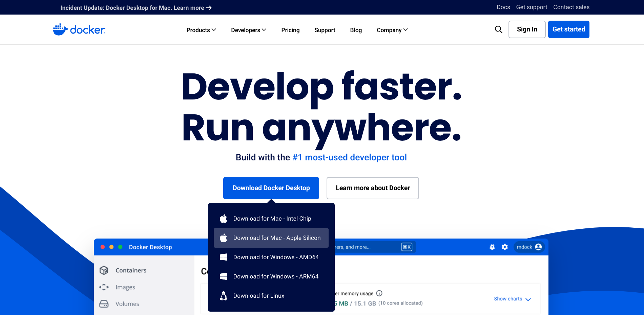Screen dimensions: 644x315
Task: Open the Blog page
Action: 356,30
